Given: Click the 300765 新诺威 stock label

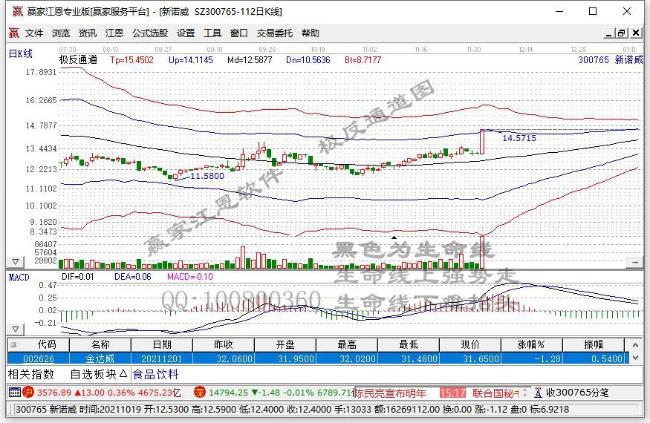Looking at the screenshot, I should [x=611, y=60].
